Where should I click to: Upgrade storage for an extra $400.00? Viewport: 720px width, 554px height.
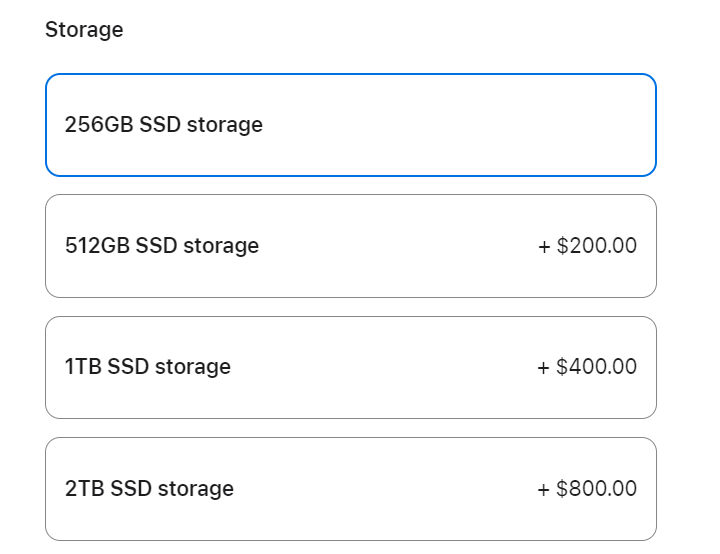pyautogui.click(x=351, y=367)
